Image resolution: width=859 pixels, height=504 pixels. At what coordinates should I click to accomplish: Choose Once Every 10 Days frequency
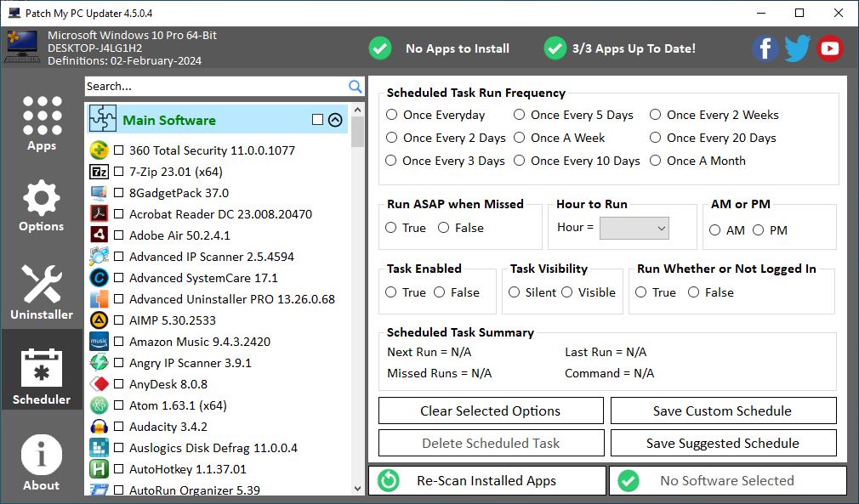tap(520, 161)
